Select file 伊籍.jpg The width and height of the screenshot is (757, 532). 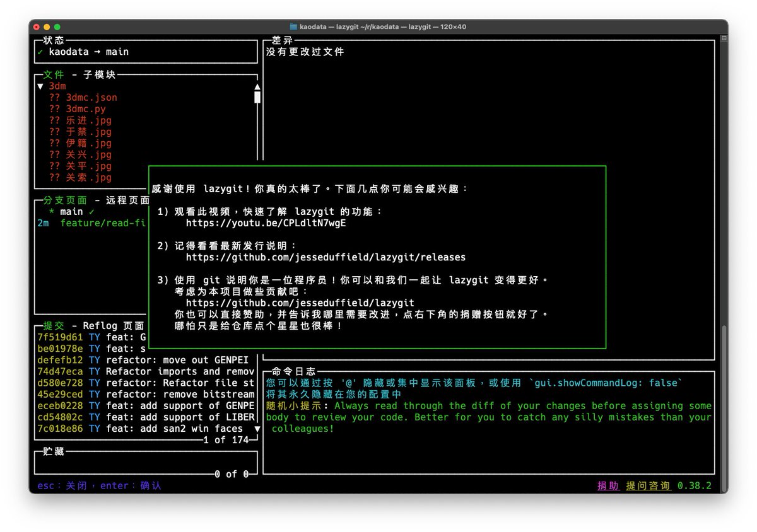(x=80, y=143)
